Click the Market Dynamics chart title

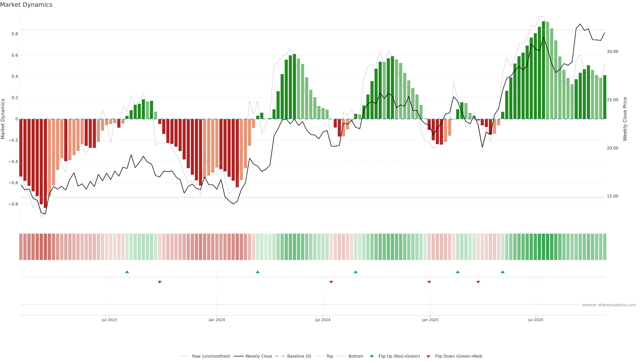(x=26, y=5)
